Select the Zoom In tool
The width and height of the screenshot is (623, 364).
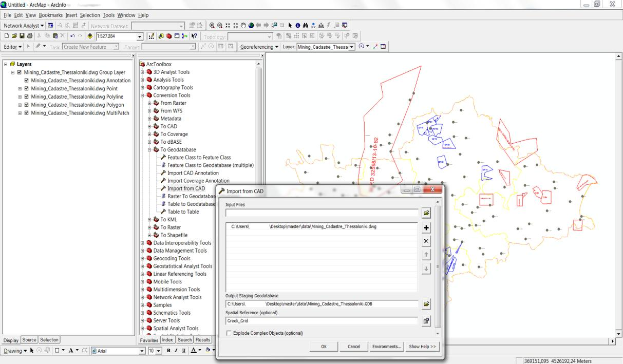point(212,26)
